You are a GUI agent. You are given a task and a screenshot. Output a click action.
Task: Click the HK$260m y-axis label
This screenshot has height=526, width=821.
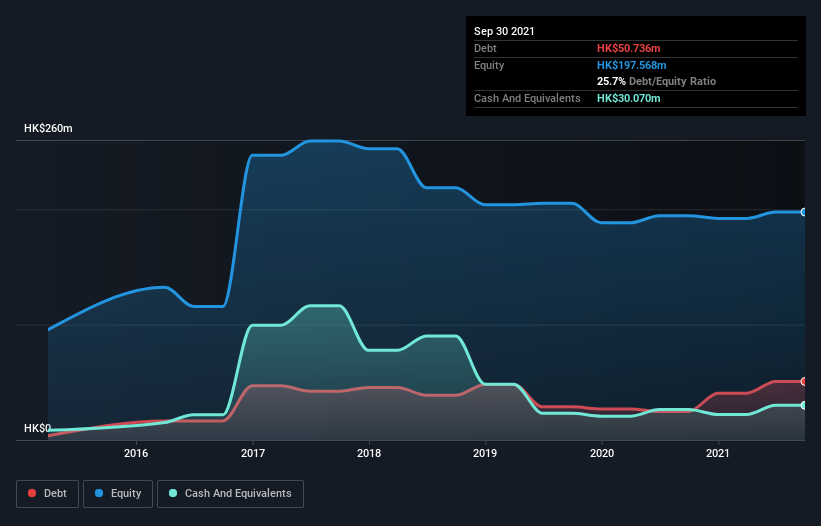(48, 128)
